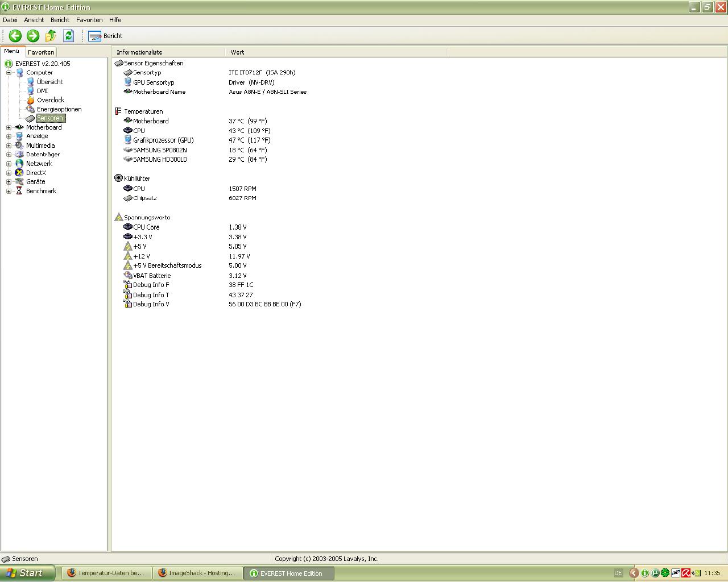Open the Bericht report button
The height and width of the screenshot is (582, 728).
pyautogui.click(x=106, y=36)
